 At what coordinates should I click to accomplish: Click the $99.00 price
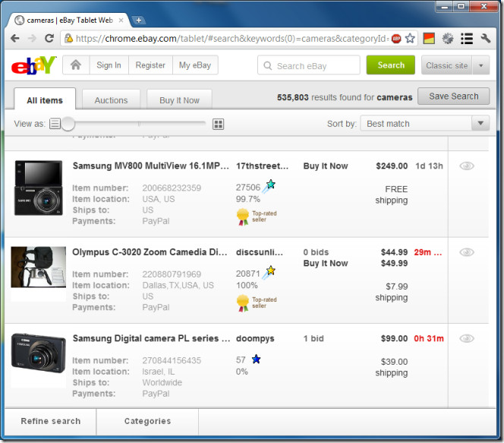coord(395,338)
